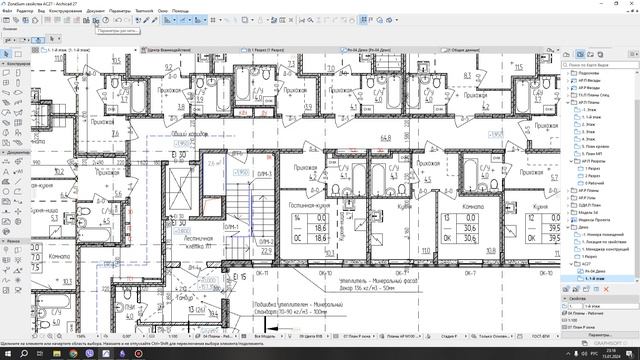Open Документ menu
The image size is (640, 360).
pyautogui.click(x=96, y=11)
